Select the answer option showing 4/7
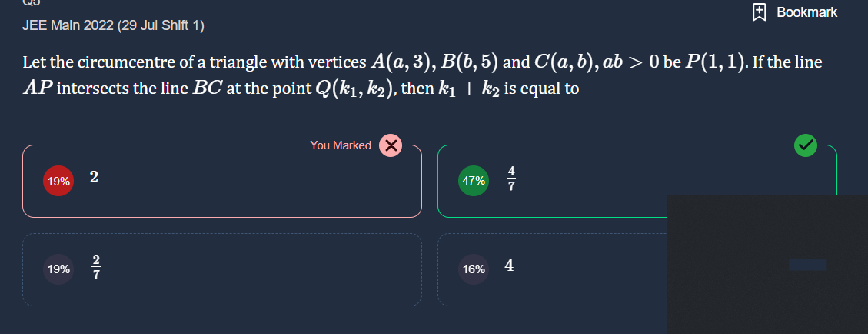This screenshot has width=868, height=334. point(637,181)
